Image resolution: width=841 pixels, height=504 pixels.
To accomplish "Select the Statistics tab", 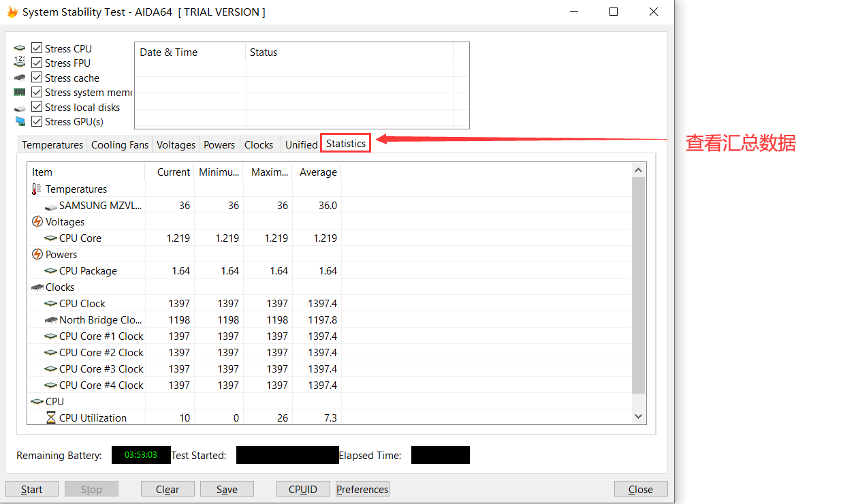I will (x=346, y=143).
